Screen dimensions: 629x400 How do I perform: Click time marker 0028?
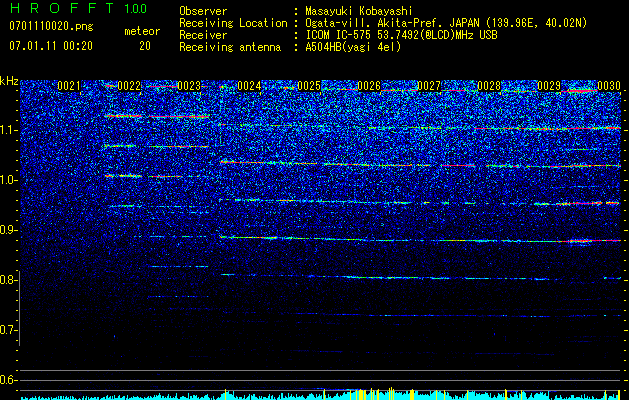pyautogui.click(x=489, y=86)
